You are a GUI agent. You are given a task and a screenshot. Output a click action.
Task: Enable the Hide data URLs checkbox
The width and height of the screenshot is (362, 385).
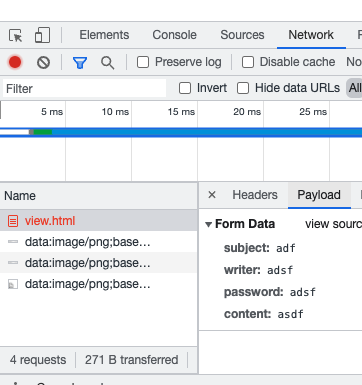pos(243,88)
